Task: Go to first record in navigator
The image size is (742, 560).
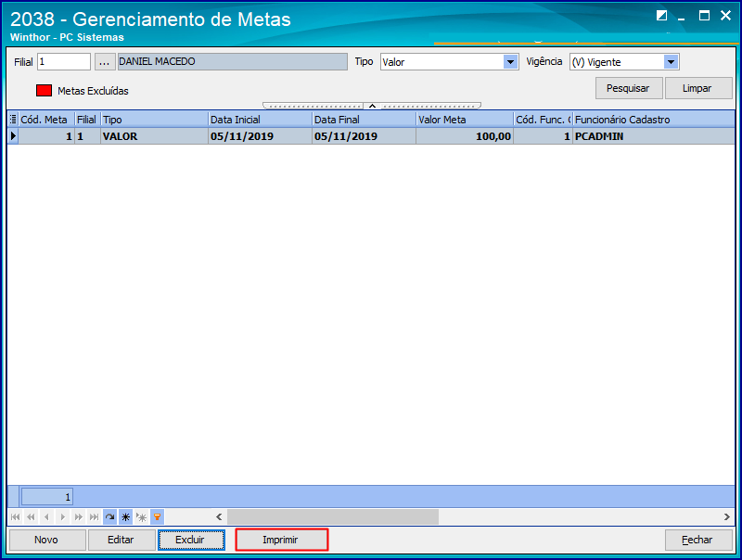Action: click(15, 517)
